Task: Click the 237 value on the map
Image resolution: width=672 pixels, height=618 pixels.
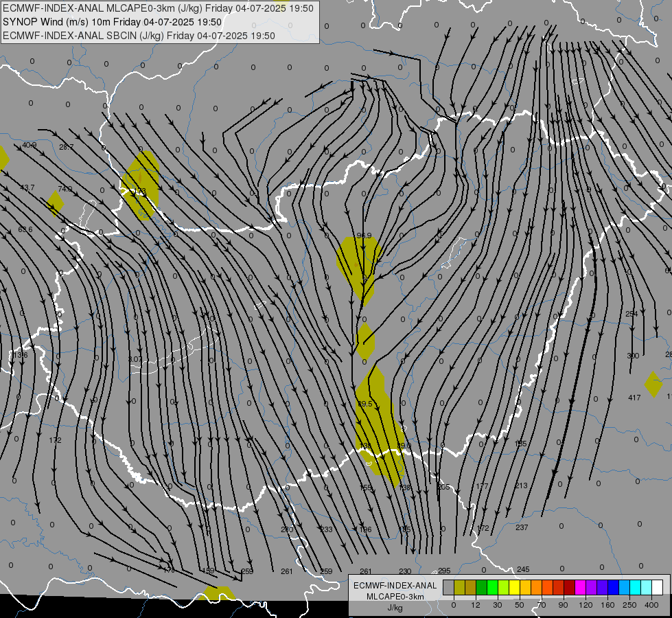Action: pyautogui.click(x=522, y=527)
